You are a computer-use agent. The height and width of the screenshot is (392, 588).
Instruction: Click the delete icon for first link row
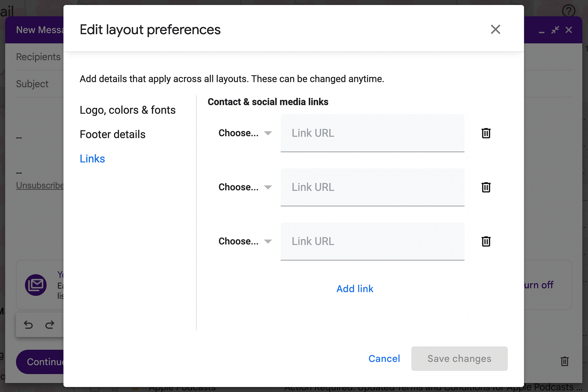point(485,132)
